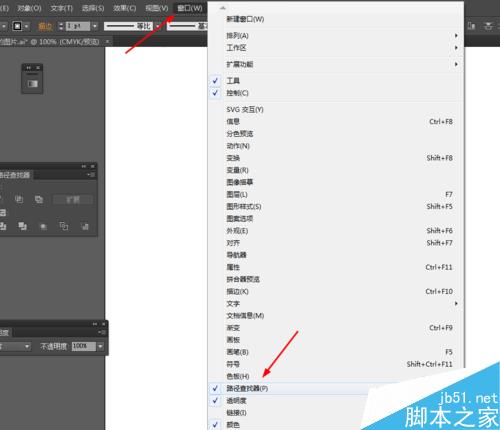Click the stroke weight stepper arrows

point(61,26)
